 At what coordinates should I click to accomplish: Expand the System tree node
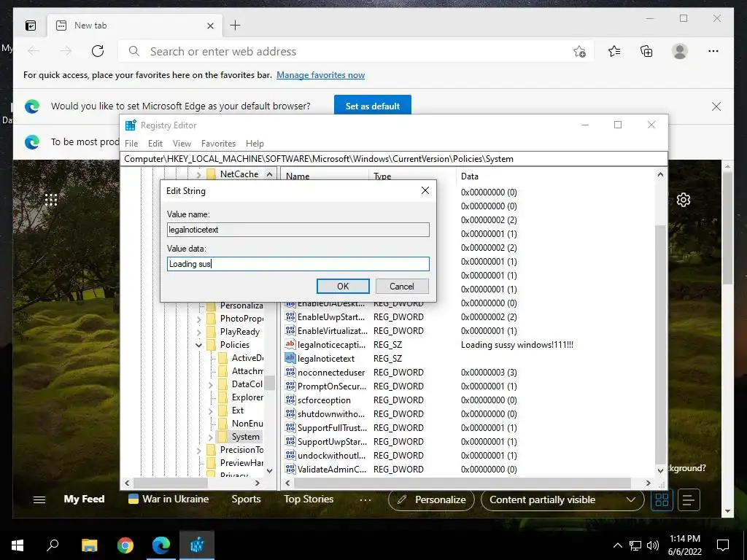pyautogui.click(x=211, y=437)
